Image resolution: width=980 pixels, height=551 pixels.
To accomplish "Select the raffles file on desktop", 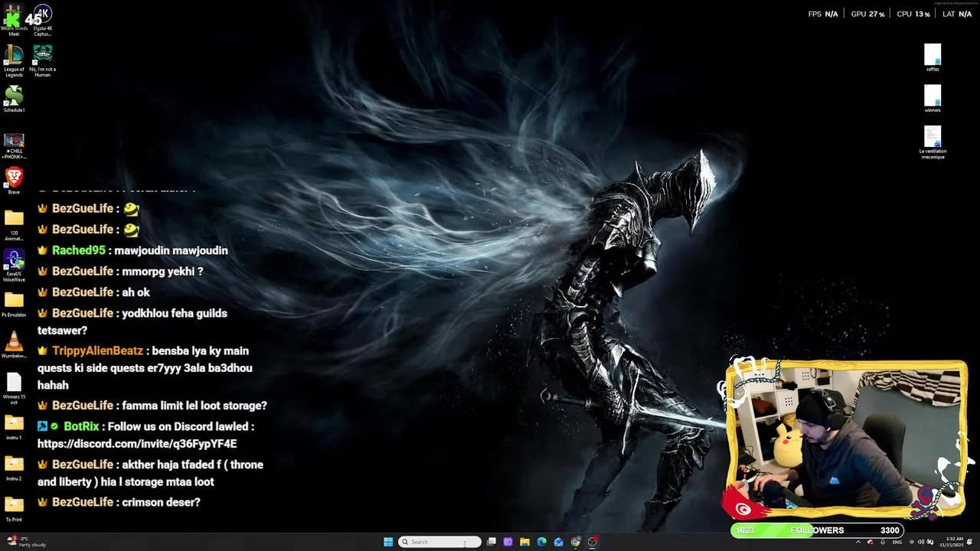I will (933, 58).
